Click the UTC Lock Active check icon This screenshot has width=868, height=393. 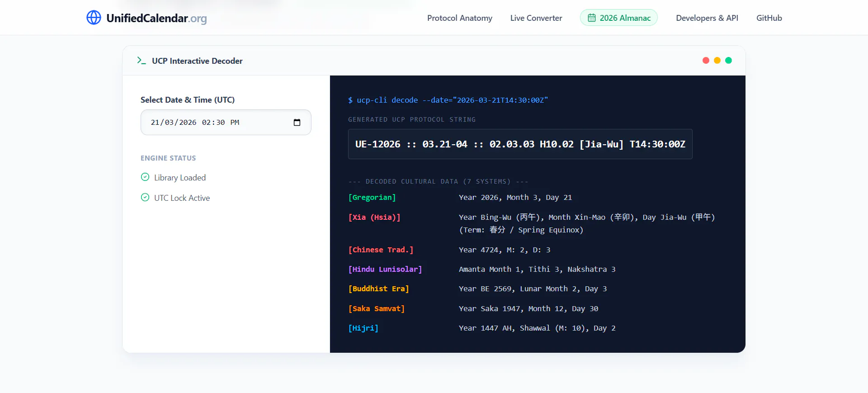(x=145, y=197)
